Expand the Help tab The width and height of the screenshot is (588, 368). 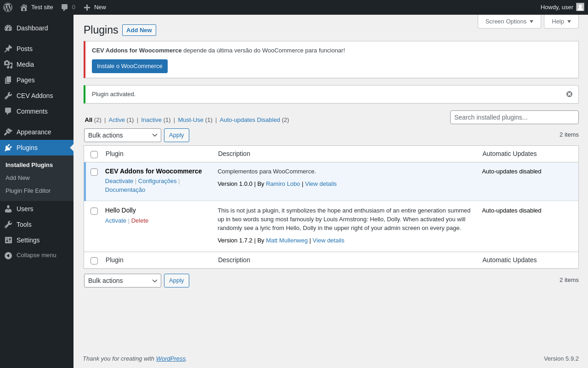coord(561,21)
